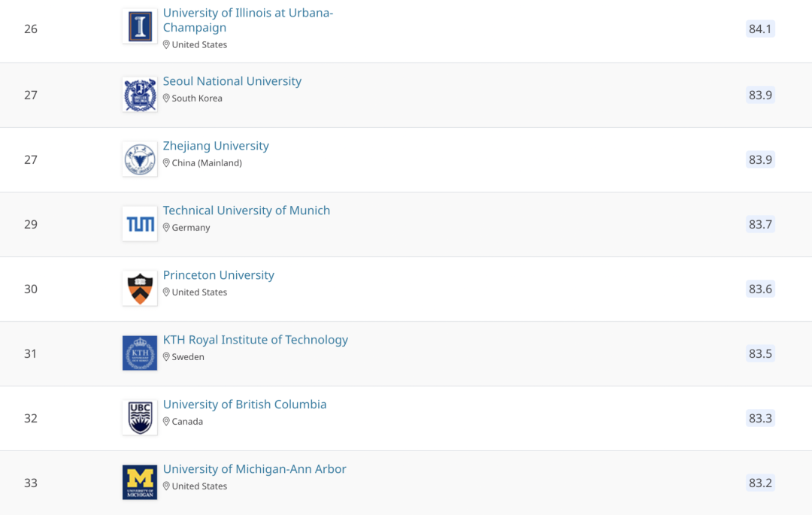This screenshot has height=515, width=812.
Task: Open University of Illinois at Urbana-Champaign link
Action: (247, 20)
